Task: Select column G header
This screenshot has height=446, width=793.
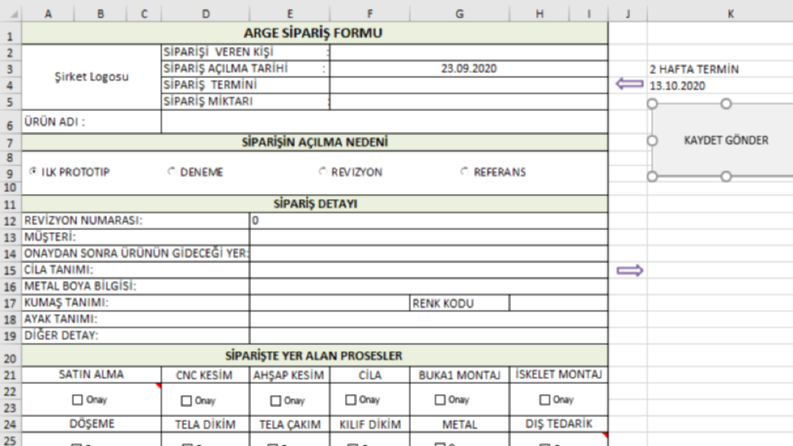Action: point(459,14)
